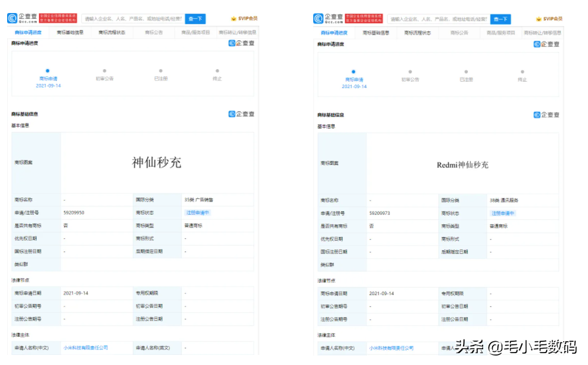Open the 商标公告 tab on the Redmi神仙秒充 page
This screenshot has width=588, height=365.
point(459,33)
